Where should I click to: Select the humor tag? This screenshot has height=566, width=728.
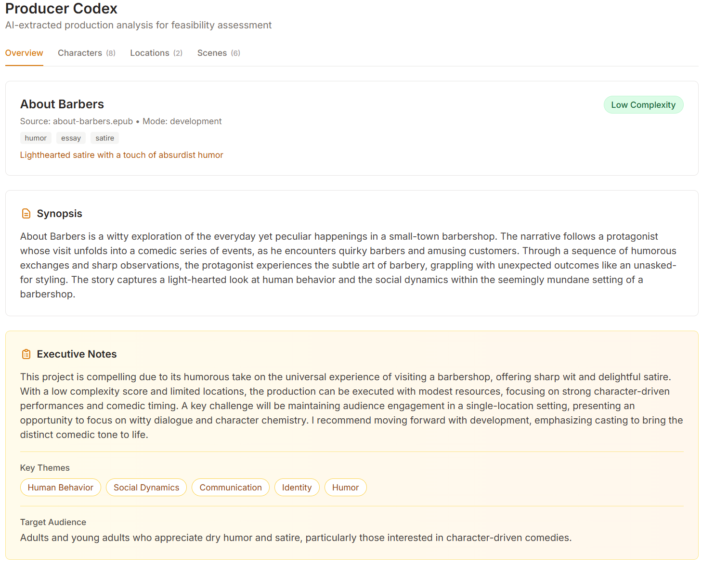(x=36, y=138)
